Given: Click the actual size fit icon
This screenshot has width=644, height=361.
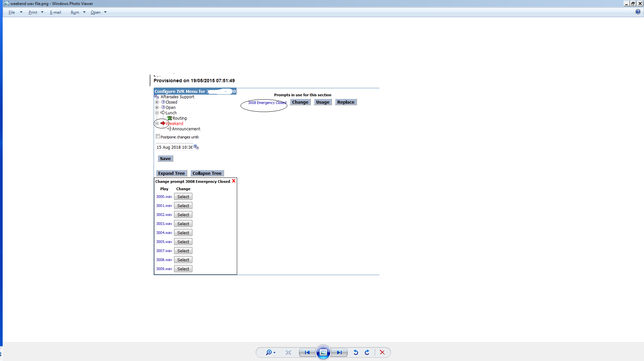Looking at the screenshot, I should 288,352.
